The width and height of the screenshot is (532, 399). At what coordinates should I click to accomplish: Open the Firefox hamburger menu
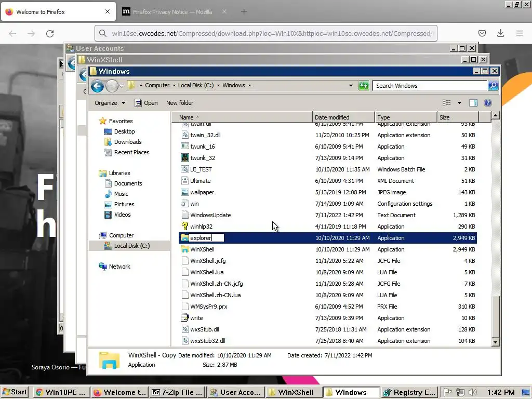point(520,33)
